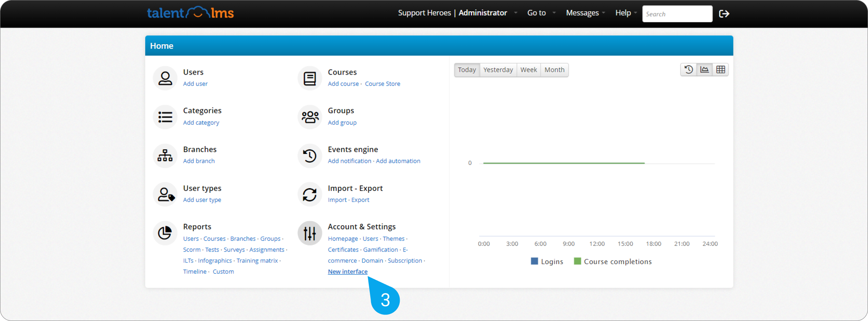Click the Reports heading

(197, 227)
